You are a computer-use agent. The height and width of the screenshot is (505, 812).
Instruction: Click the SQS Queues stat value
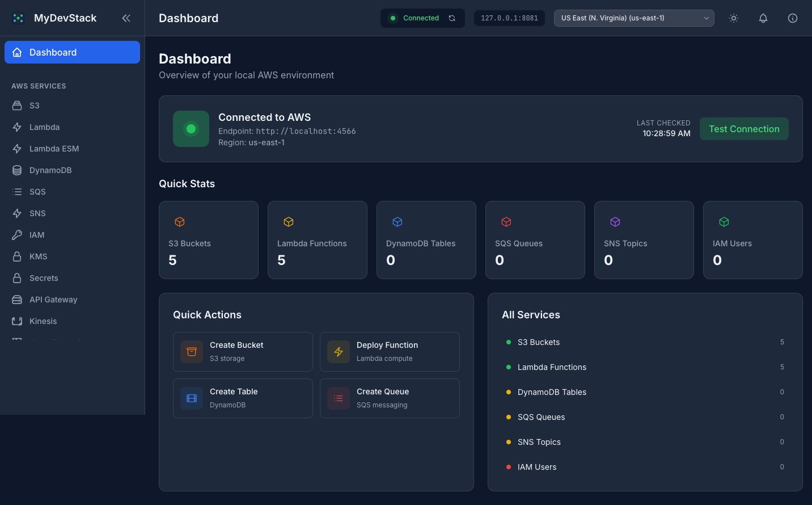coord(500,260)
